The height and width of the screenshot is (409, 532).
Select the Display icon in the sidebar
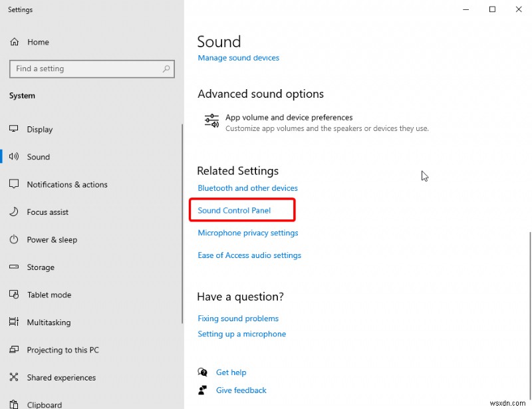tap(15, 129)
